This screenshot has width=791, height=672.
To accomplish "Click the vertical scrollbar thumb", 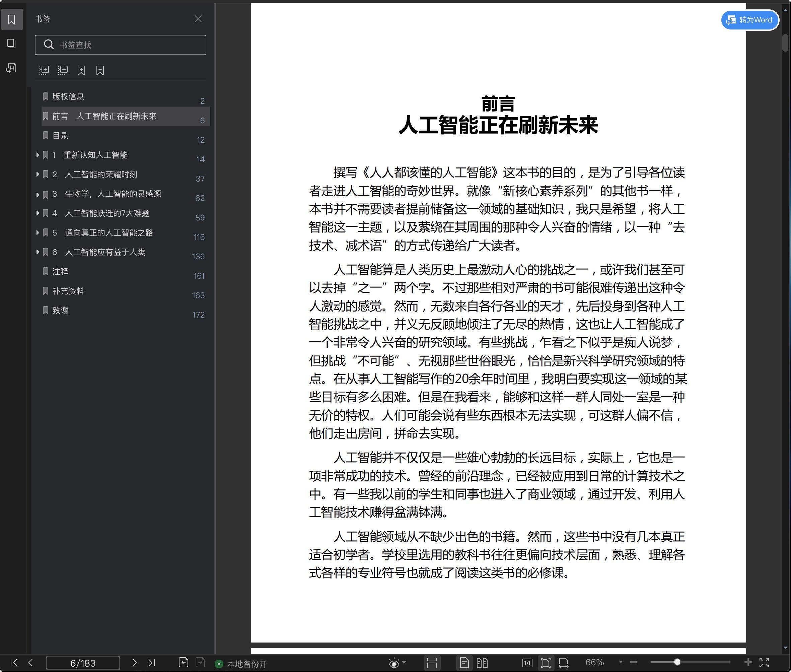I will (x=785, y=43).
